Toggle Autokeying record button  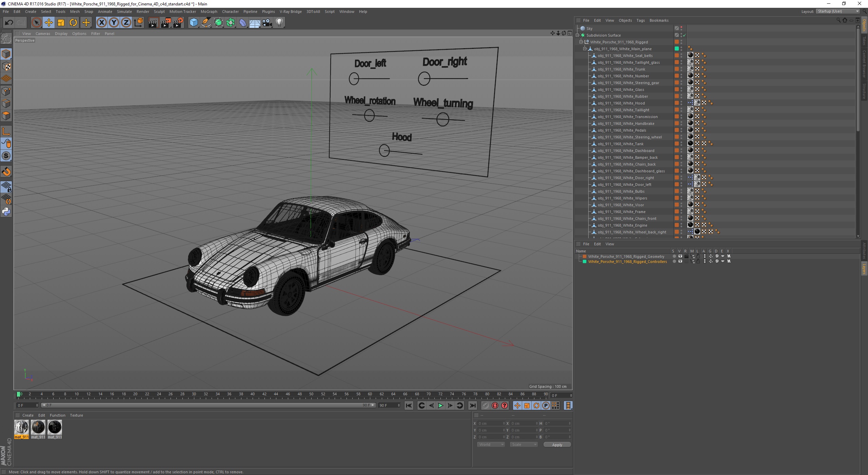pyautogui.click(x=495, y=405)
